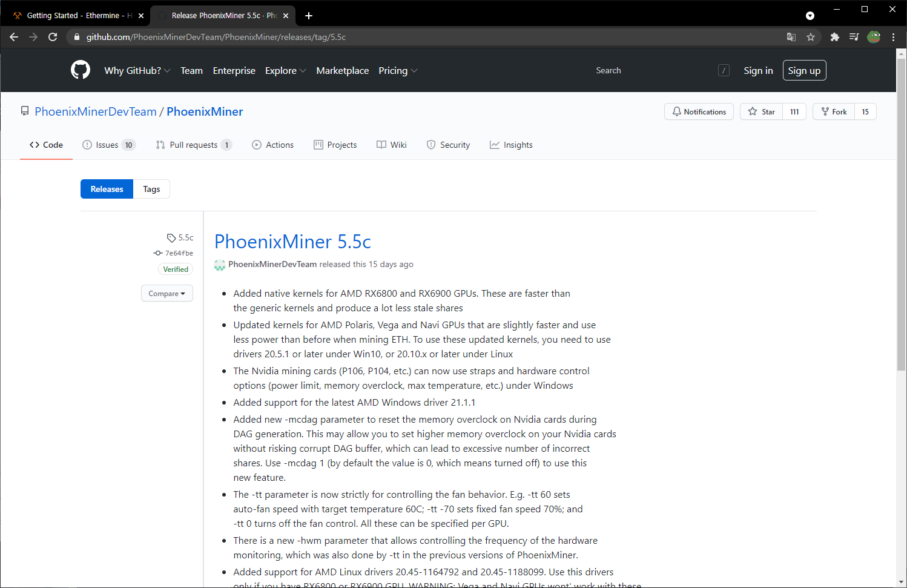907x588 pixels.
Task: Open the Marketplace link
Action: point(343,70)
